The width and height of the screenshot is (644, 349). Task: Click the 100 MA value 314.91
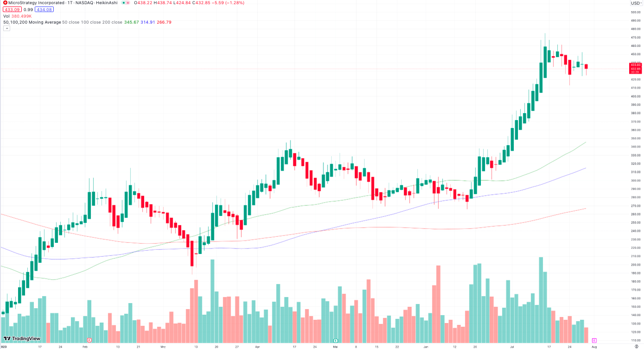click(x=148, y=22)
